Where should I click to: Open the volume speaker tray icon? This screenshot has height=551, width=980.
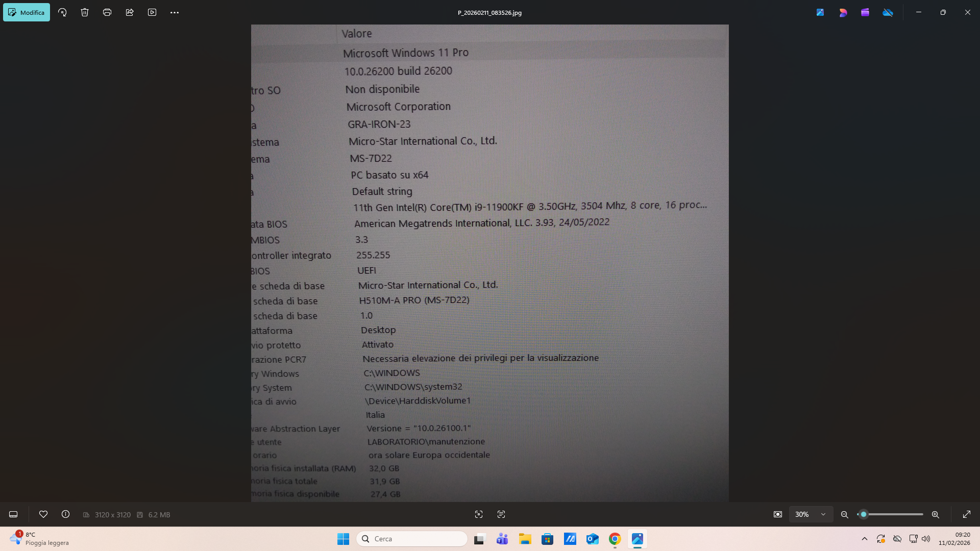click(926, 539)
